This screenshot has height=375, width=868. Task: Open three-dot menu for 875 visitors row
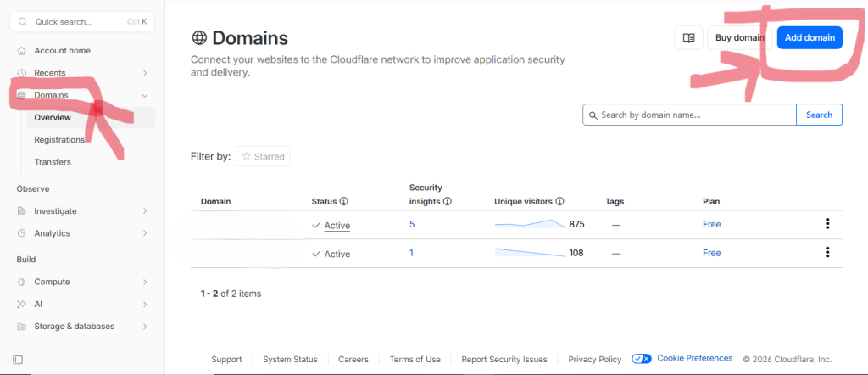point(827,224)
